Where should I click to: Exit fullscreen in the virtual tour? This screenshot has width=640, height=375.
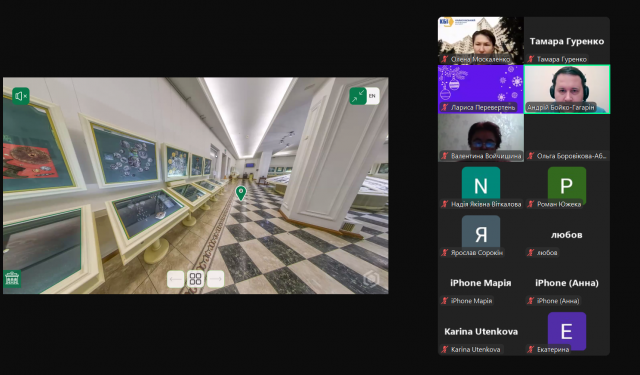pos(358,96)
